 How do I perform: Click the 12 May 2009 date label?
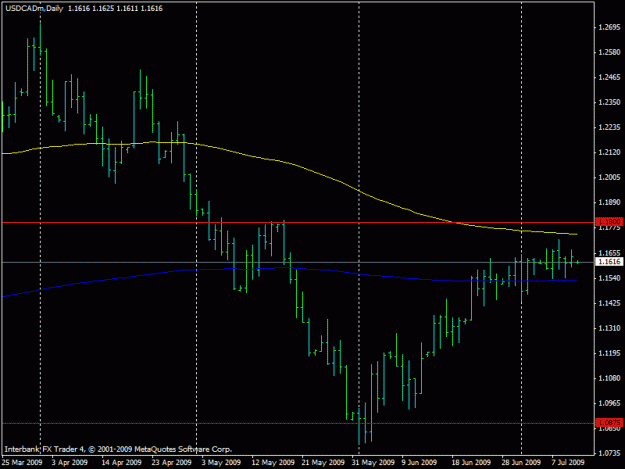[273, 462]
